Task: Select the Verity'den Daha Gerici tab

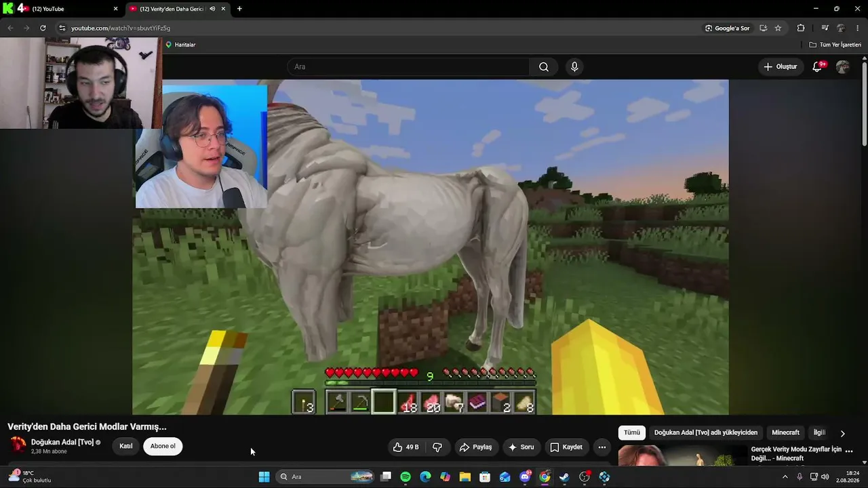Action: pos(178,9)
